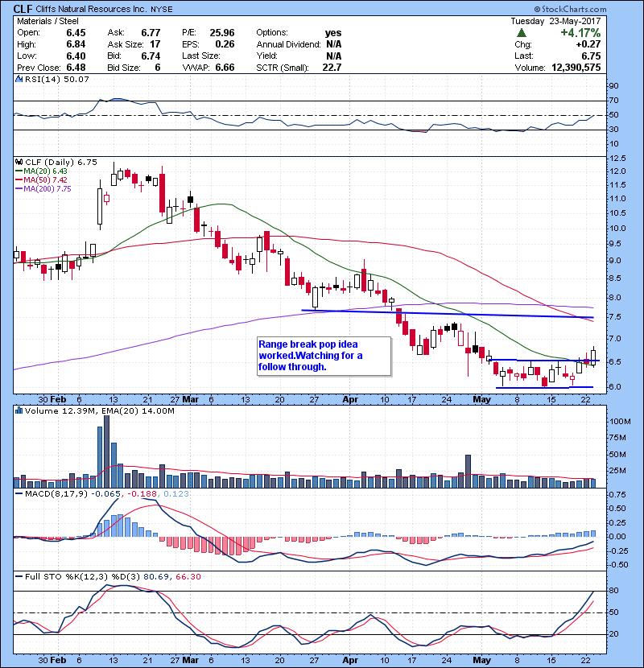Click the NYSE exchange label

pos(162,10)
